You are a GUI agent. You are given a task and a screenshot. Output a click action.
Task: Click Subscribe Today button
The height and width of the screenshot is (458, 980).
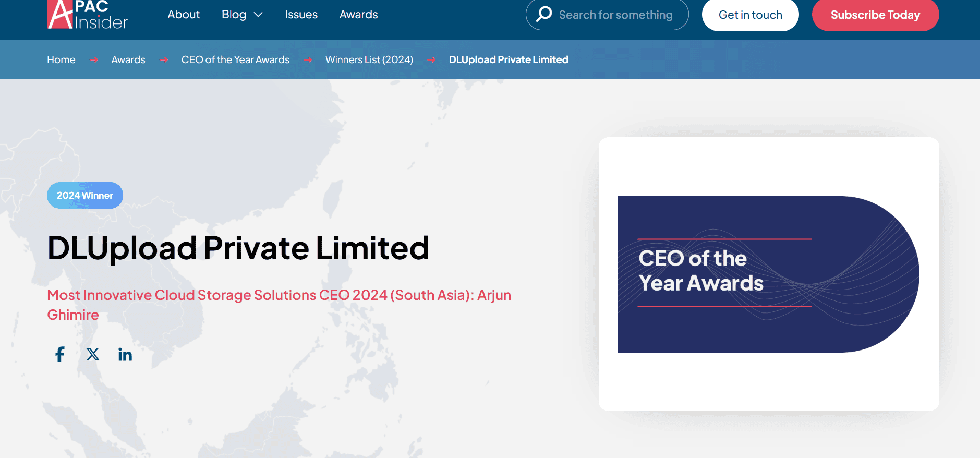point(875,15)
